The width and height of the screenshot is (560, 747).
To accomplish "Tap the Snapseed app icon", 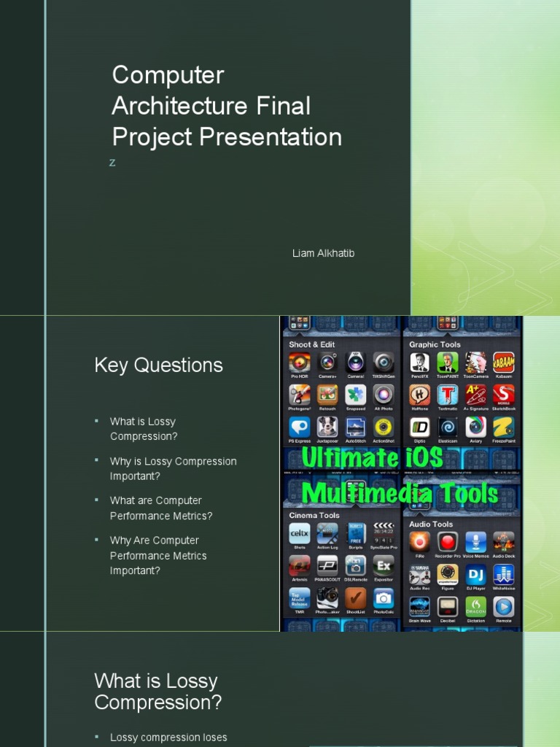I will pos(355,395).
